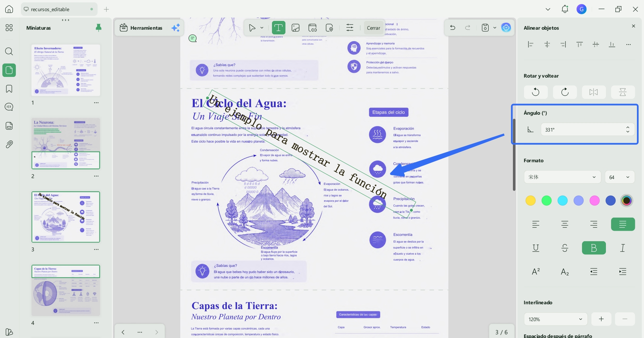This screenshot has width=644, height=338.
Task: Open a new tab with plus button
Action: click(106, 9)
